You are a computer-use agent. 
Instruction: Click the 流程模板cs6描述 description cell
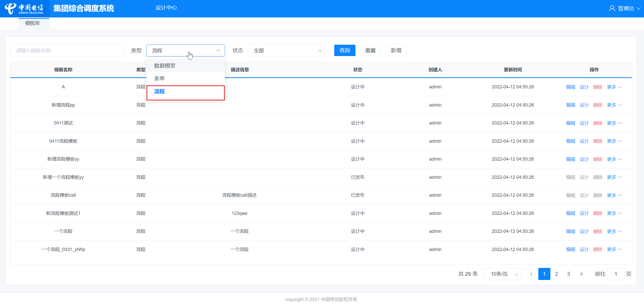point(239,195)
